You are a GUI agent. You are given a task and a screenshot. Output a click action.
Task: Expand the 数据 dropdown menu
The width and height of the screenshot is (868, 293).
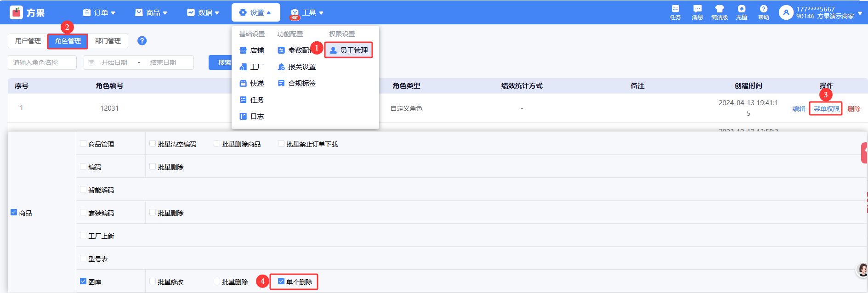(x=203, y=12)
